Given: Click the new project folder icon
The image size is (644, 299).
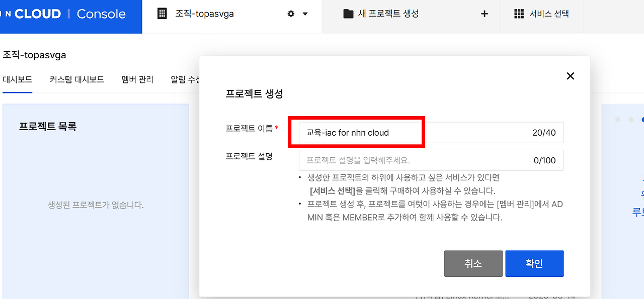Looking at the screenshot, I should tap(348, 14).
